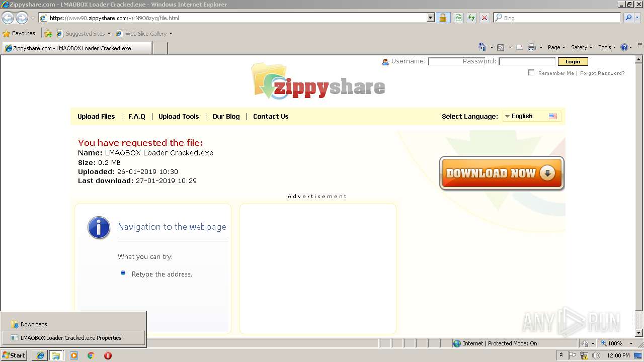Viewport: 644px width, 362px height.
Task: Open the Safety menu
Action: pos(581,47)
